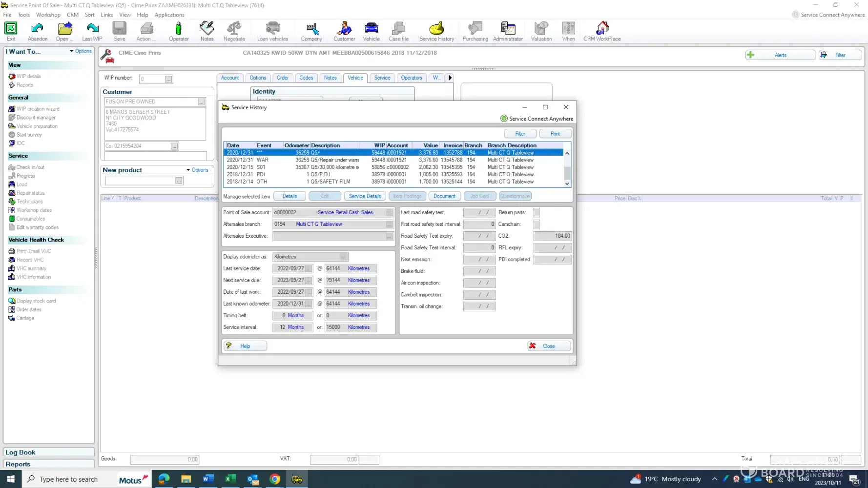Click the Service Details button
This screenshot has width=868, height=488.
click(365, 196)
